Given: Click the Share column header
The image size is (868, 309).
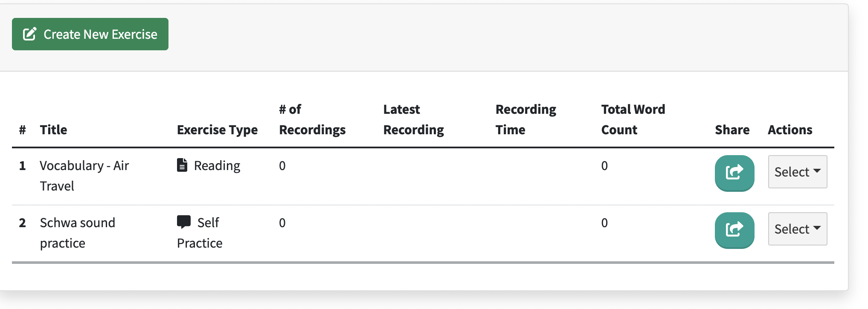Looking at the screenshot, I should pos(732,130).
